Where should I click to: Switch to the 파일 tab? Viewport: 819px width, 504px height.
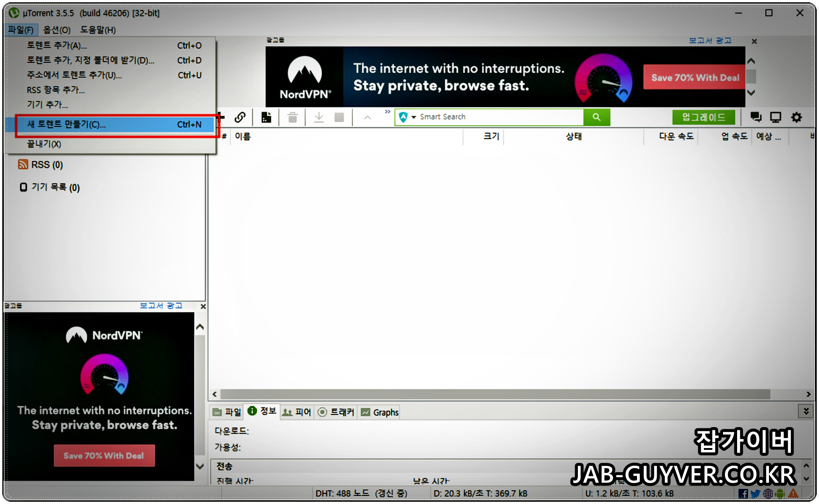227,412
